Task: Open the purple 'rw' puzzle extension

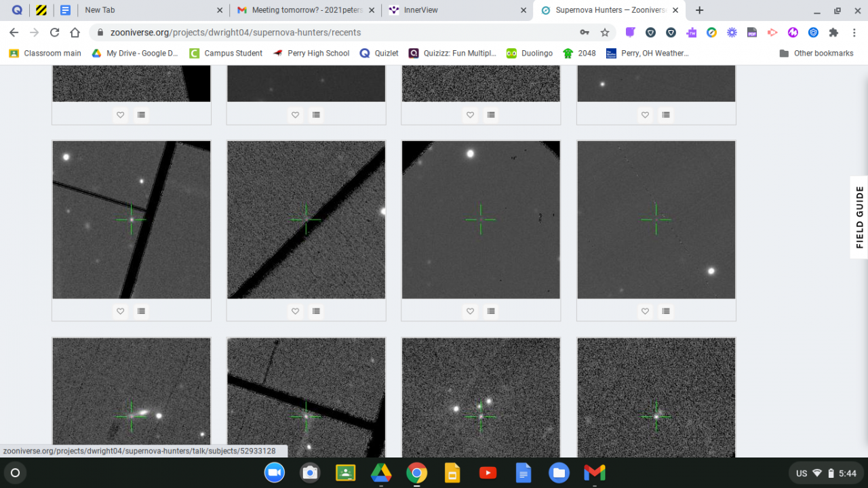Action: [691, 33]
